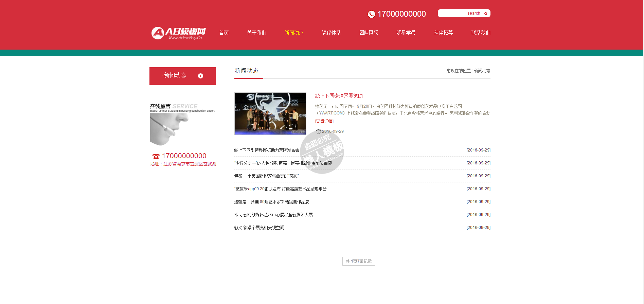The image size is (644, 304).
Task: Open the 艺厘米app 9.20 article
Action: [280, 189]
